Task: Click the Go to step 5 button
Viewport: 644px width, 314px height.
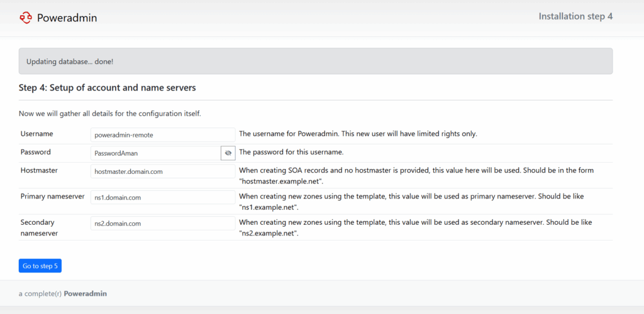Action: pyautogui.click(x=40, y=266)
